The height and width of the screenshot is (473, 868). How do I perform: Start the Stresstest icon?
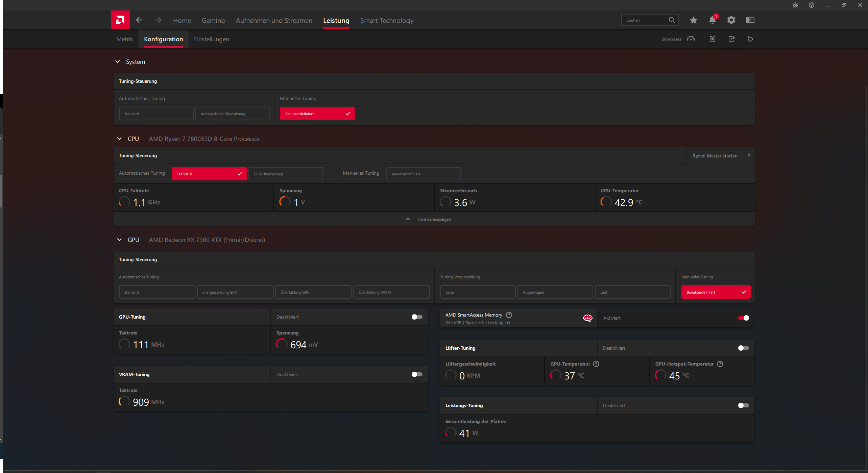691,39
